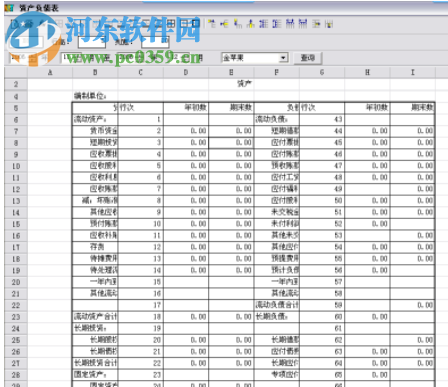Select column header D
Screen dimensions: 448x387
[186, 72]
